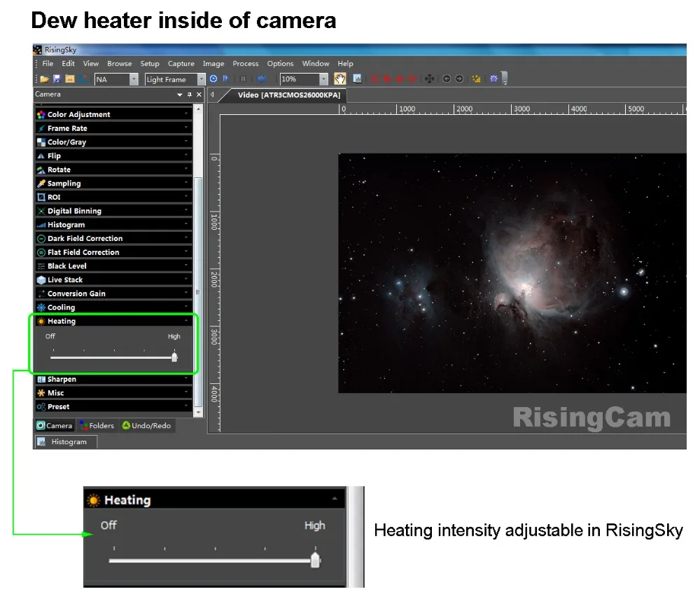The image size is (700, 606).
Task: Close the Camera side panel
Action: click(199, 95)
